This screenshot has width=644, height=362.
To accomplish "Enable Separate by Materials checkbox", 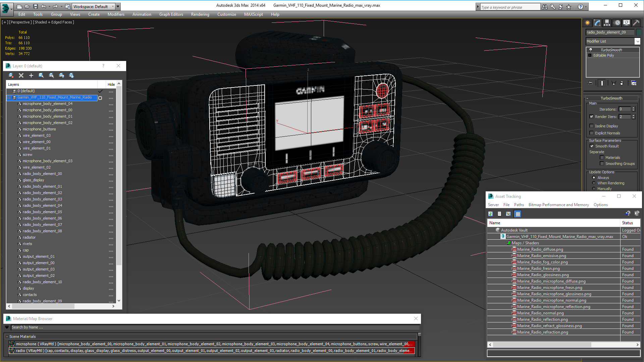I will coord(602,158).
